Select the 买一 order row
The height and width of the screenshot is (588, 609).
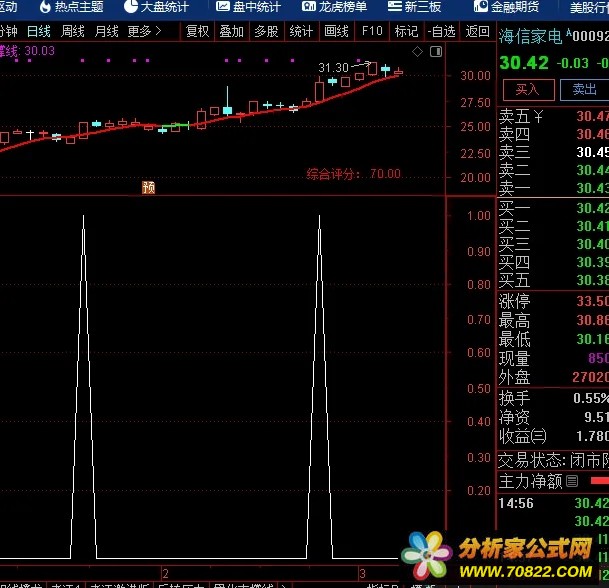point(553,208)
